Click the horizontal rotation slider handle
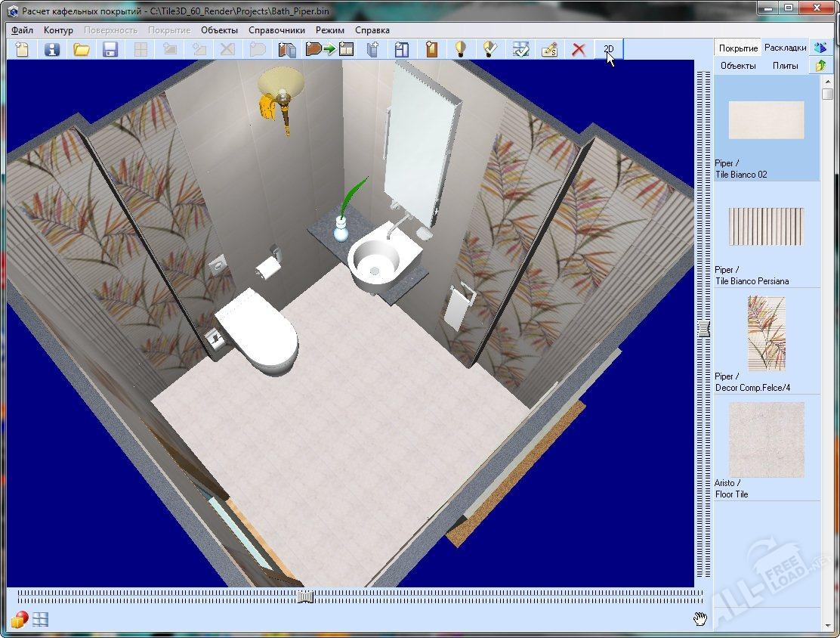This screenshot has width=840, height=638. (x=305, y=596)
